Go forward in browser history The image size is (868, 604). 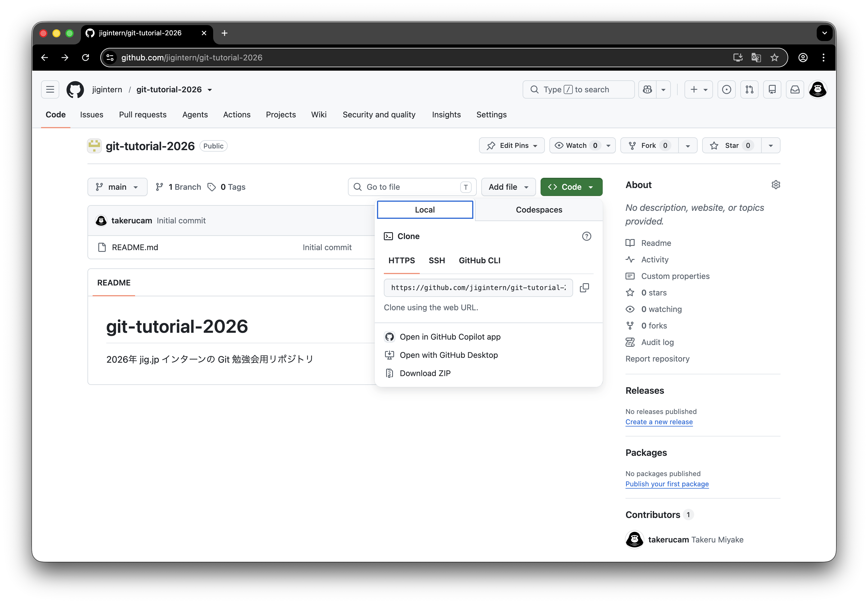pos(65,58)
